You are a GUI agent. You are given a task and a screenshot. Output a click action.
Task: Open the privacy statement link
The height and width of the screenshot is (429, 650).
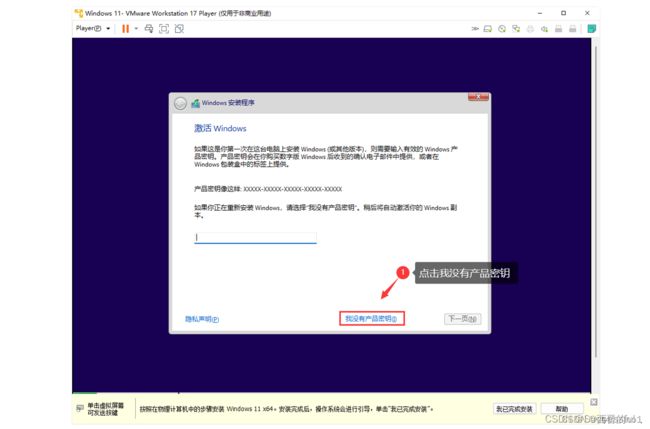click(x=202, y=319)
